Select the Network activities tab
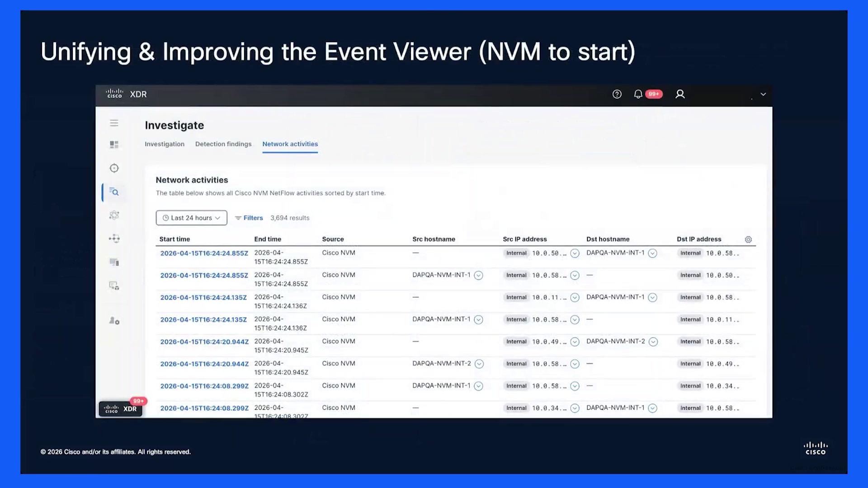The image size is (868, 488). click(290, 144)
